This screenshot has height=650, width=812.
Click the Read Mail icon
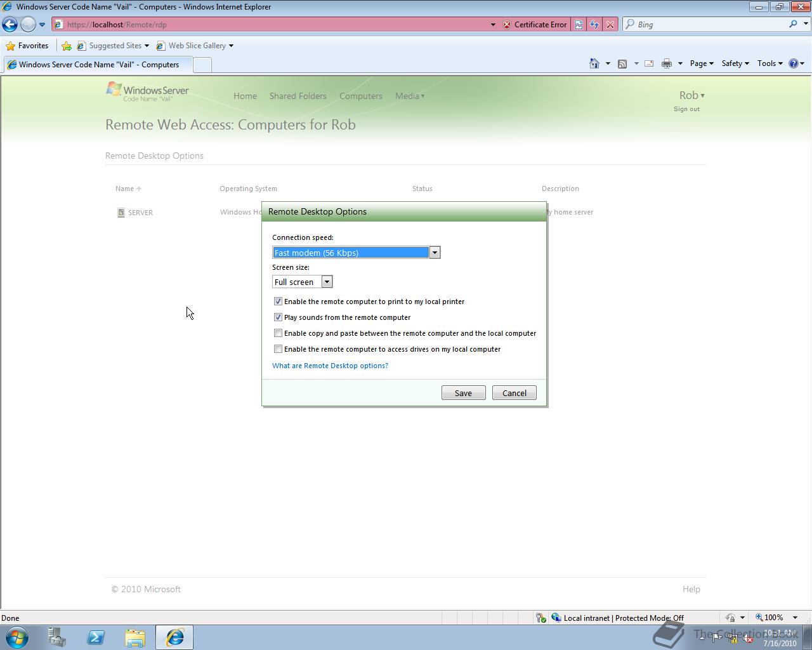649,63
